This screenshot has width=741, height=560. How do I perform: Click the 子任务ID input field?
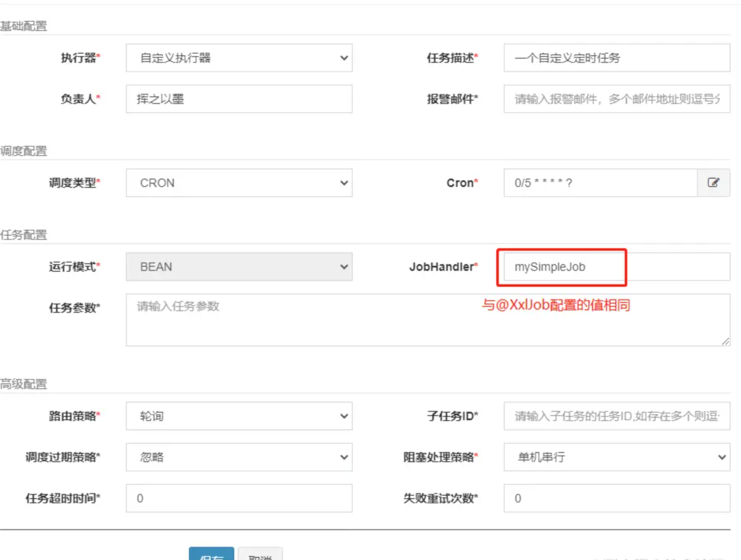617,416
